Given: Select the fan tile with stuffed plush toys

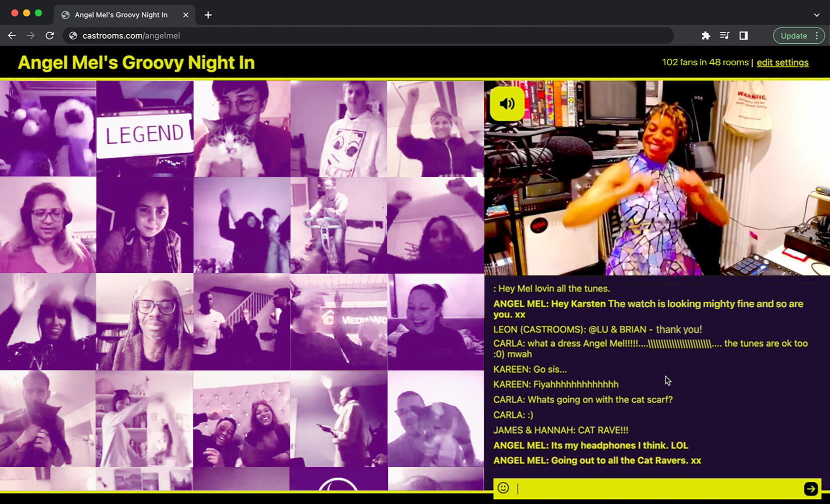Looking at the screenshot, I should click(48, 129).
